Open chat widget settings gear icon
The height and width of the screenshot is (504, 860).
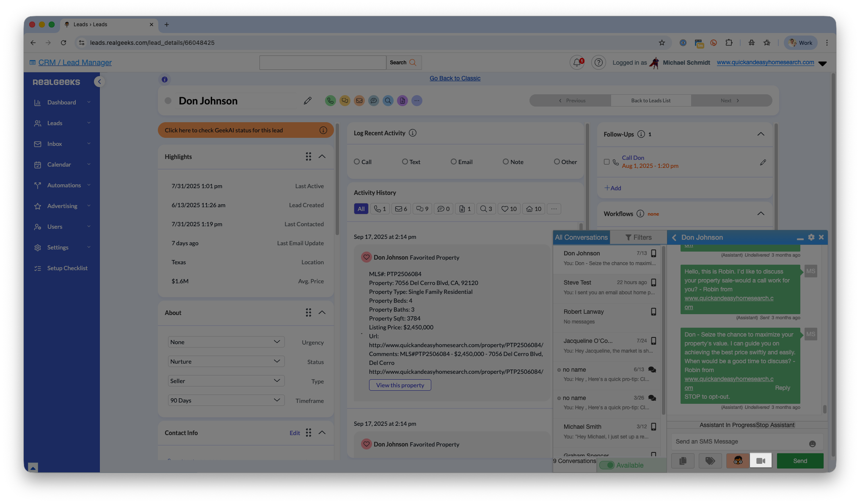click(x=811, y=237)
